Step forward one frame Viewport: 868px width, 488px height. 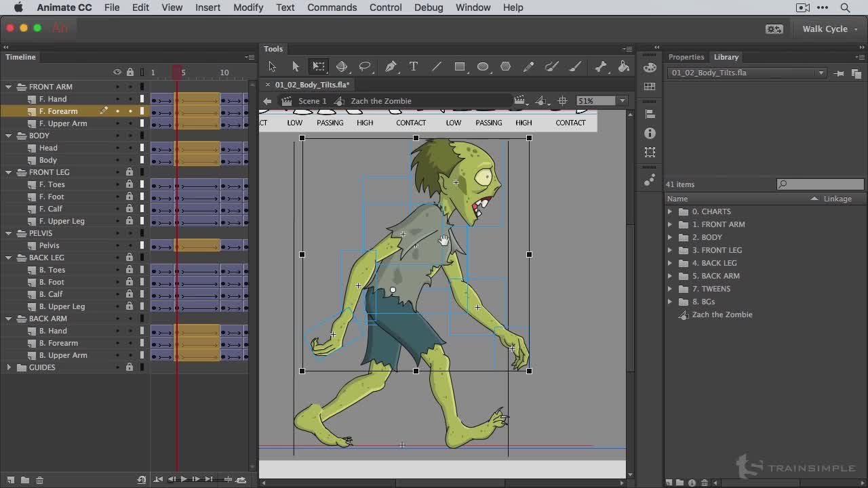pyautogui.click(x=196, y=479)
